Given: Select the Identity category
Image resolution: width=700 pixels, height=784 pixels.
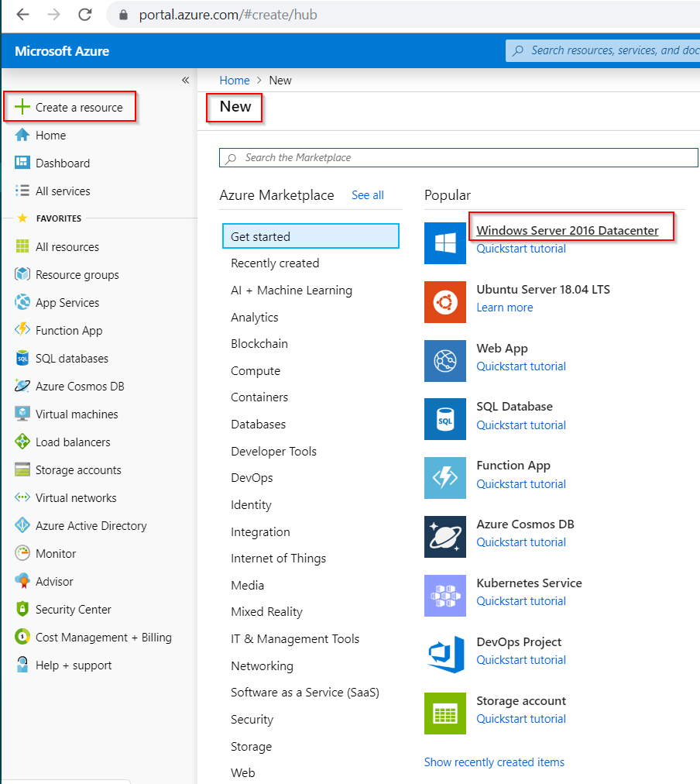Looking at the screenshot, I should pos(251,505).
